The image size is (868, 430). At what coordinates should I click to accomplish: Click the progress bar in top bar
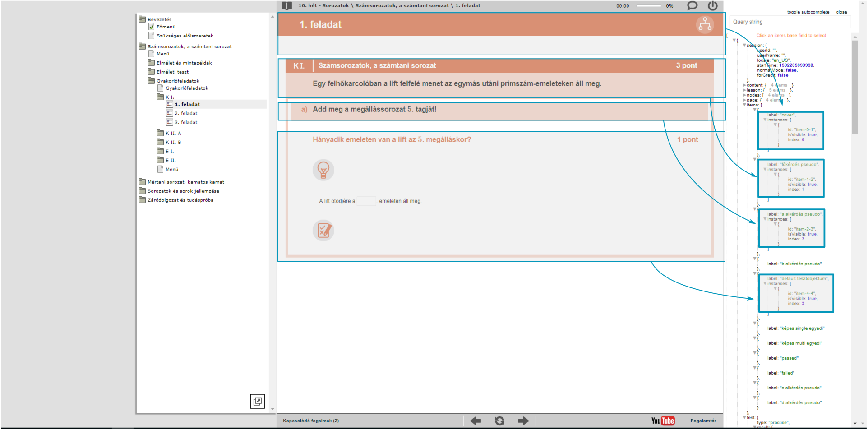click(648, 6)
